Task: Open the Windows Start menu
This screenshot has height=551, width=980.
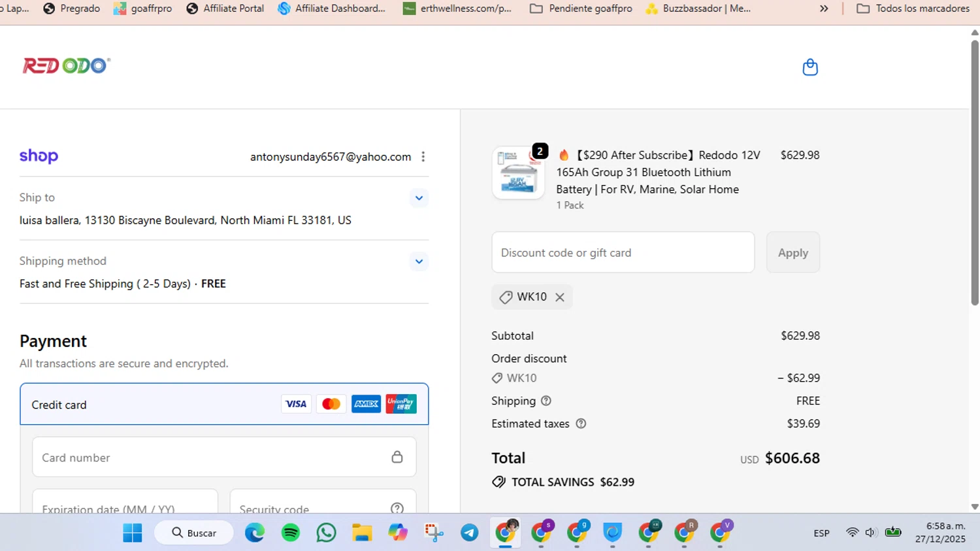Action: click(133, 533)
